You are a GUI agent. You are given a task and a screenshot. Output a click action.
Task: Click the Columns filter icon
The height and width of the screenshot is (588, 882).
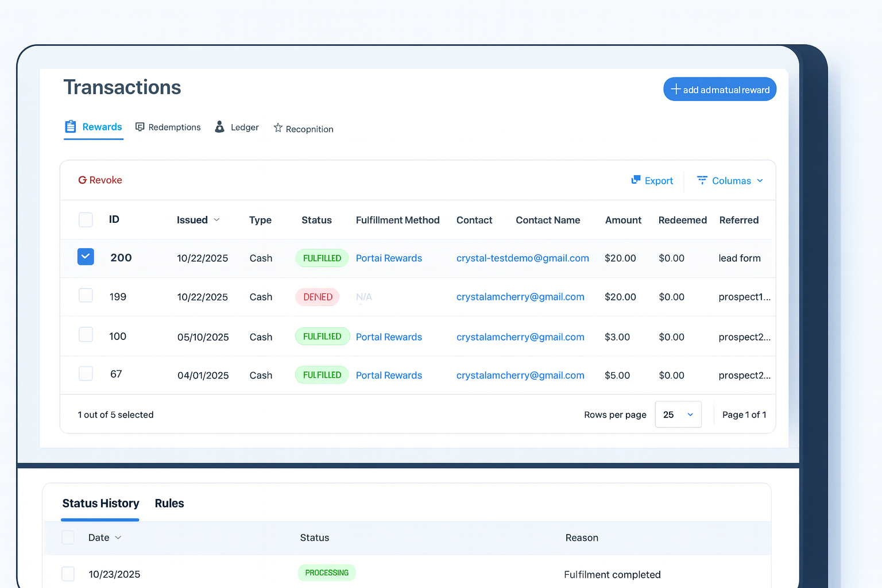[x=702, y=180]
